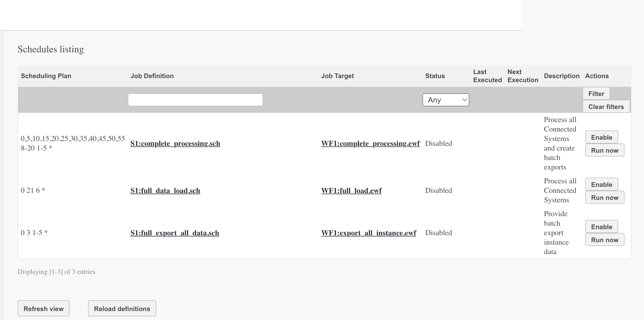Enable the full_export_all_data schedule
The image size is (644, 320).
click(601, 226)
